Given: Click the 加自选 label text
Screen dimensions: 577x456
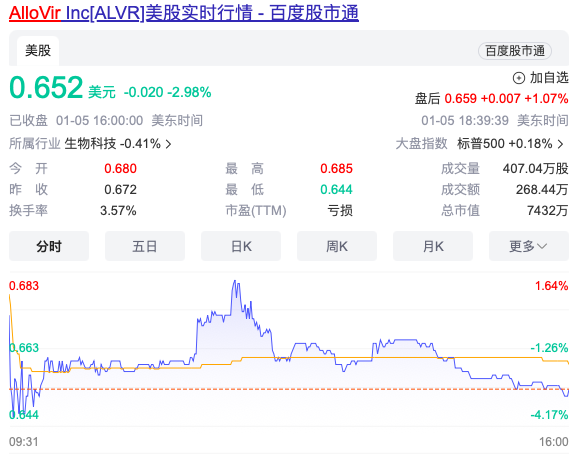Looking at the screenshot, I should [x=549, y=78].
